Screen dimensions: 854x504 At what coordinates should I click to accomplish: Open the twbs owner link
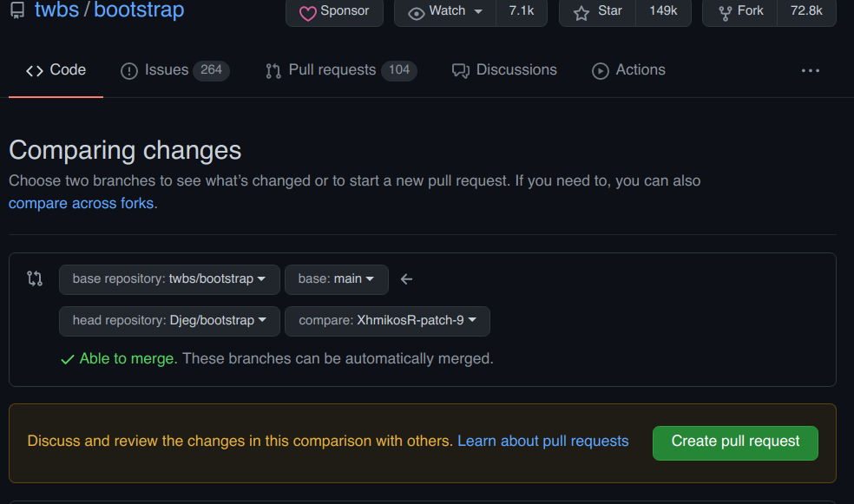[56, 10]
